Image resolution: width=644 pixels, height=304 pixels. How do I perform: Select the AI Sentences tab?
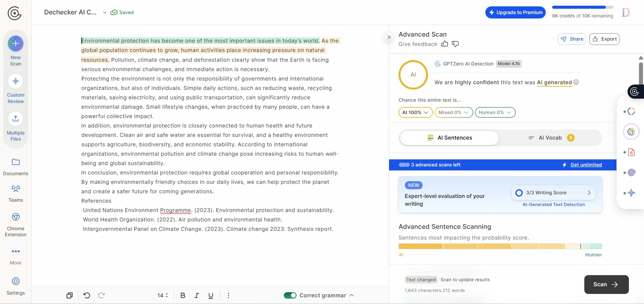tap(450, 138)
